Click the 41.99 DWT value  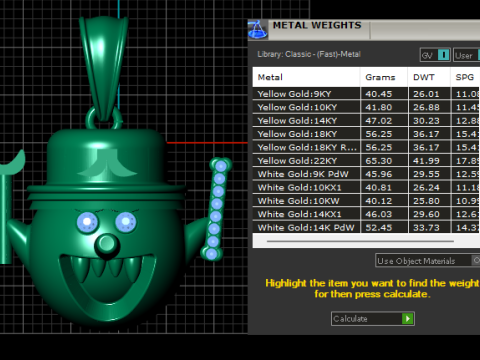click(x=426, y=161)
